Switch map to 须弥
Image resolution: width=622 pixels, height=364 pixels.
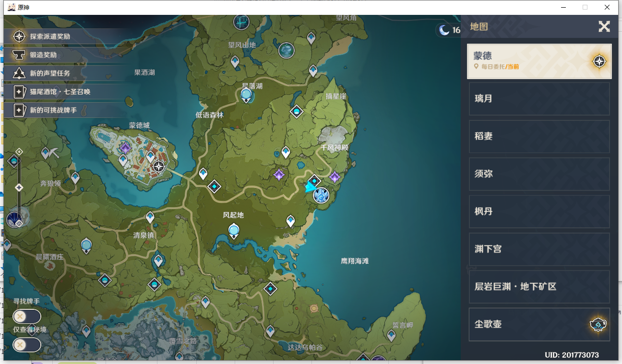(539, 174)
